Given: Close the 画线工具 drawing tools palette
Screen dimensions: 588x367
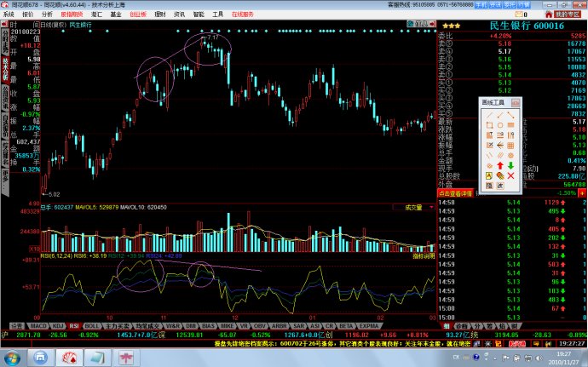Looking at the screenshot, I should (x=515, y=102).
